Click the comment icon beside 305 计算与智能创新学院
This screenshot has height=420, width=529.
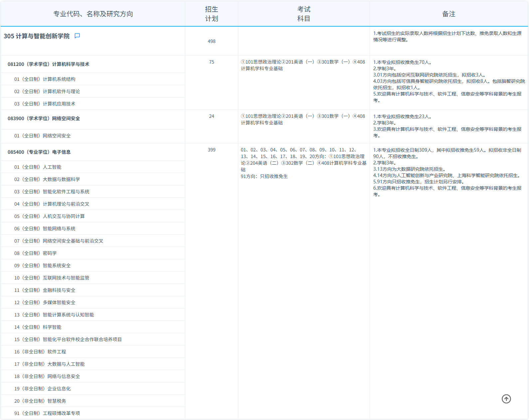[x=77, y=36]
